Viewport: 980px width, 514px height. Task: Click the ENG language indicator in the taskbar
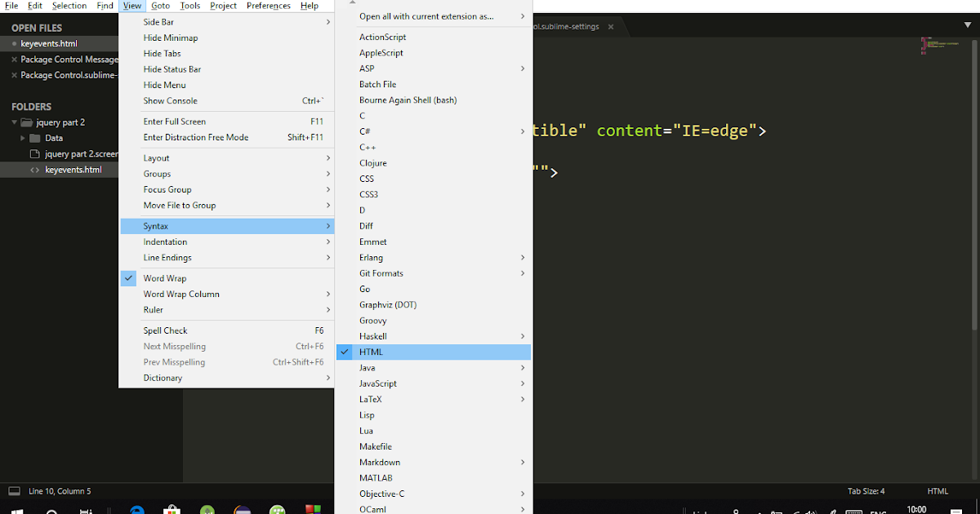[880, 510]
